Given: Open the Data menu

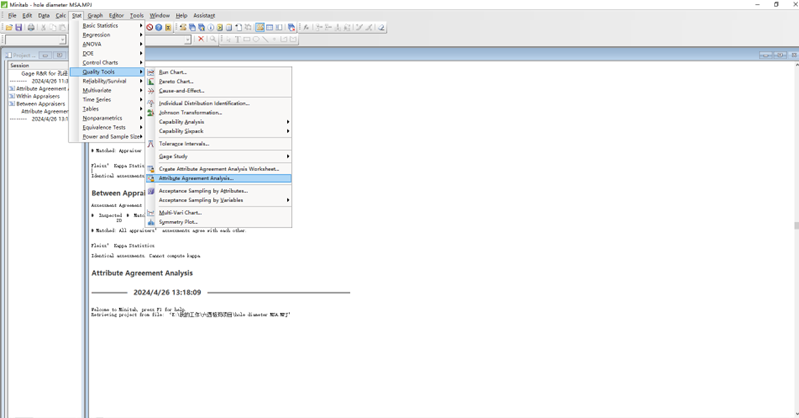Looking at the screenshot, I should 44,15.
